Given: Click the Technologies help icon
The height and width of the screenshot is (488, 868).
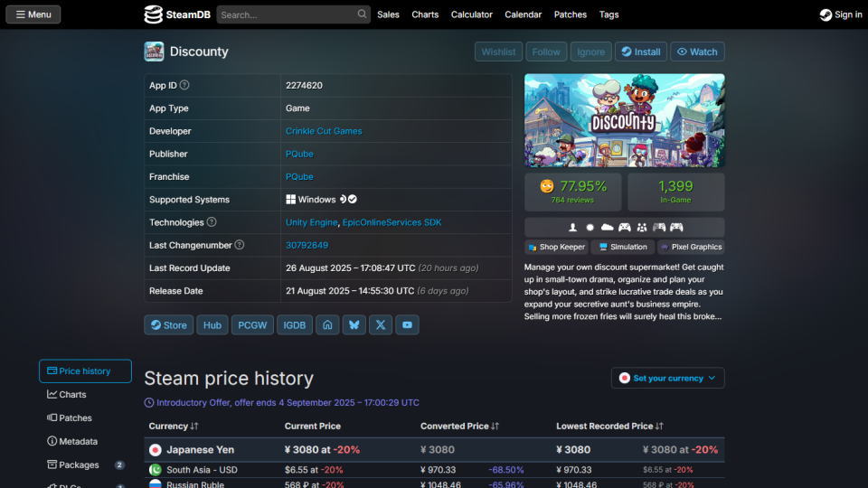Looking at the screenshot, I should (x=212, y=222).
